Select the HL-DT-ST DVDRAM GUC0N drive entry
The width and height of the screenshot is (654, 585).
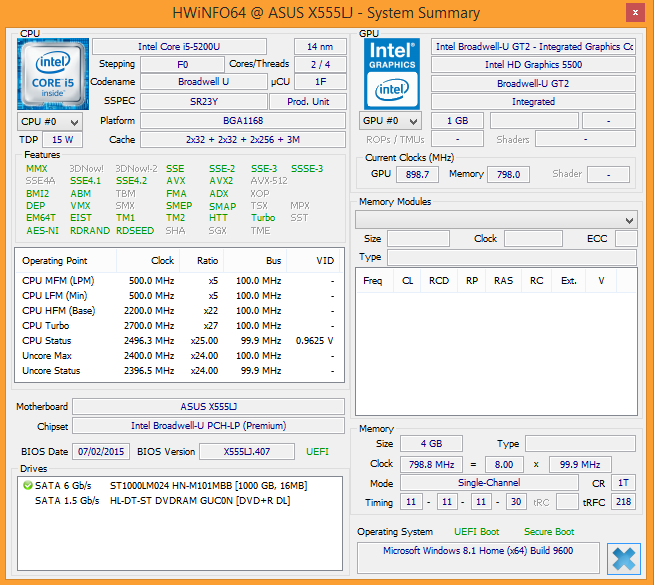(179, 501)
